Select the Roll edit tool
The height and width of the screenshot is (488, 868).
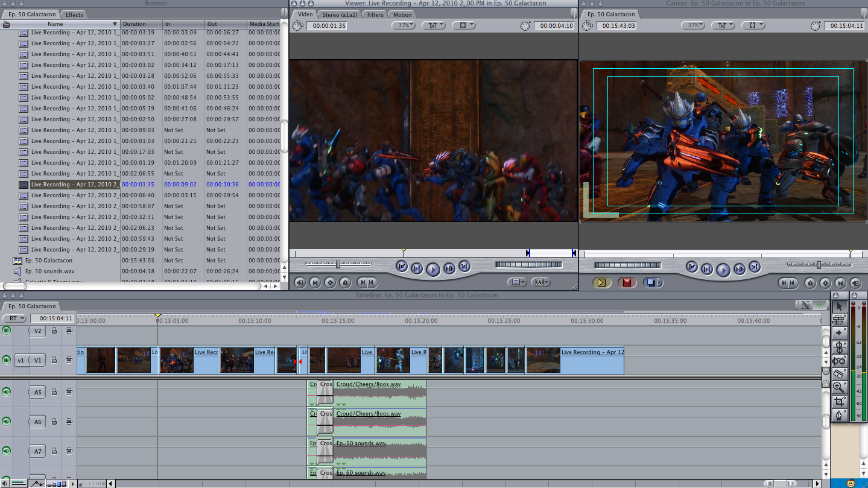click(x=839, y=347)
